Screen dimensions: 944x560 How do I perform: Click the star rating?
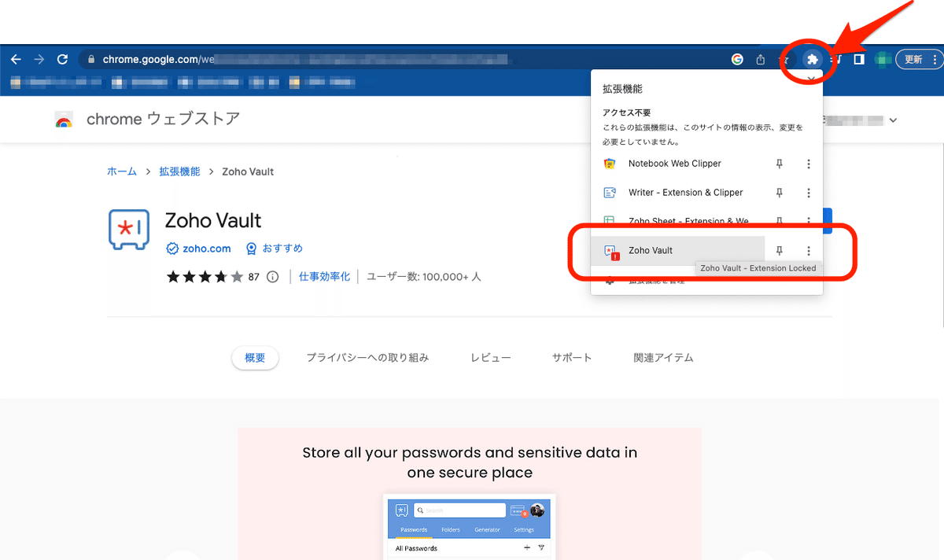tap(205, 277)
